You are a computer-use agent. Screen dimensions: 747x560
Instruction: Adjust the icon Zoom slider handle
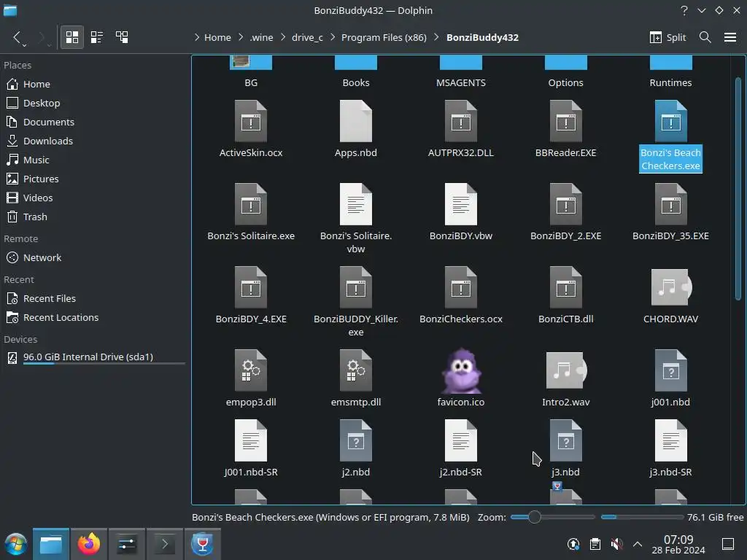pos(535,517)
